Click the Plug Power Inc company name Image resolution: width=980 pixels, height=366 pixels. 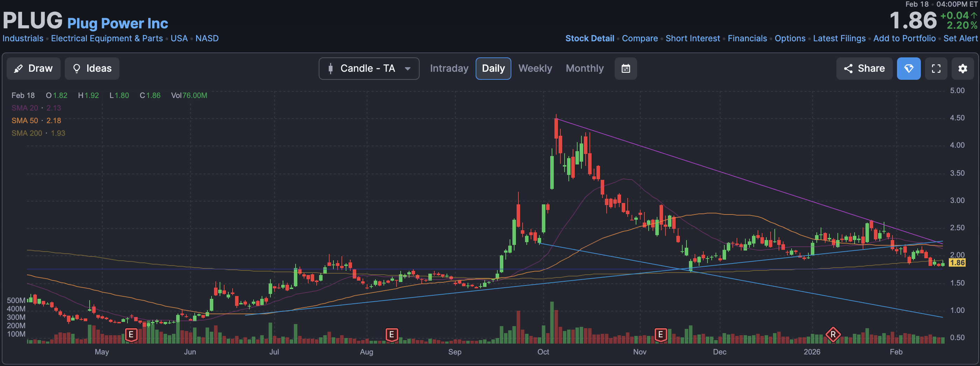[x=118, y=23]
